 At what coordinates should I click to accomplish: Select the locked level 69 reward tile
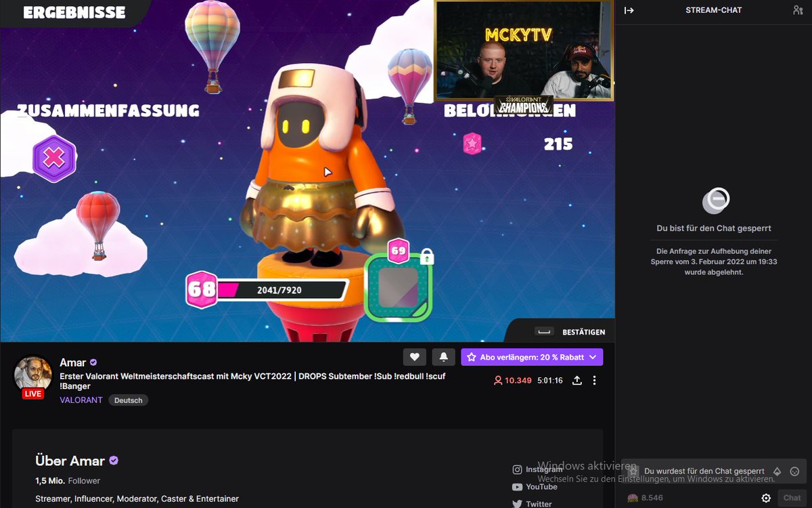click(x=399, y=287)
